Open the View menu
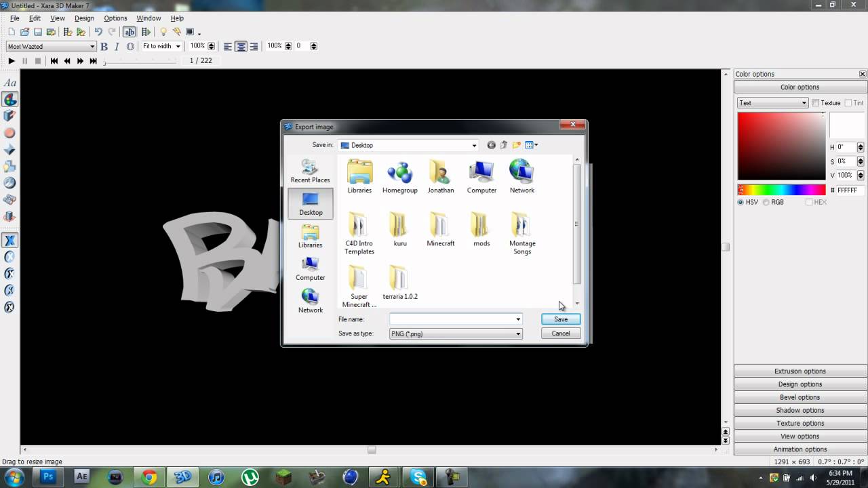 tap(58, 18)
